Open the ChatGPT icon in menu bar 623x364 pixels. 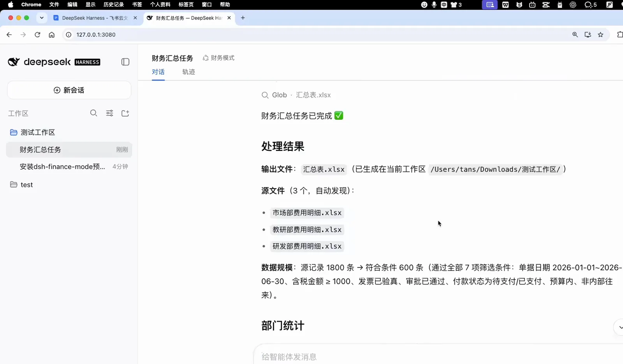coord(573,5)
